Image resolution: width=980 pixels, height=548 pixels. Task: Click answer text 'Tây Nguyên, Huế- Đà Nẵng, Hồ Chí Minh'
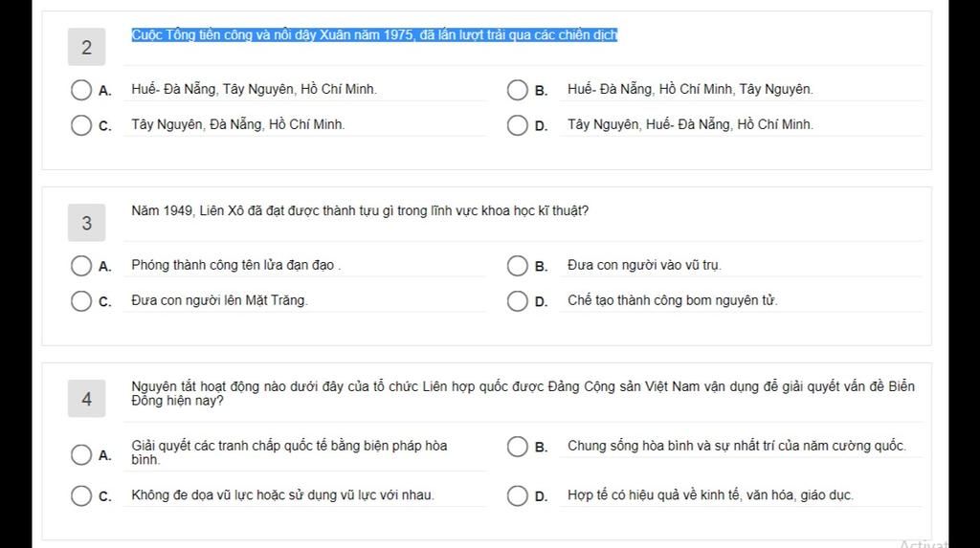coord(690,124)
